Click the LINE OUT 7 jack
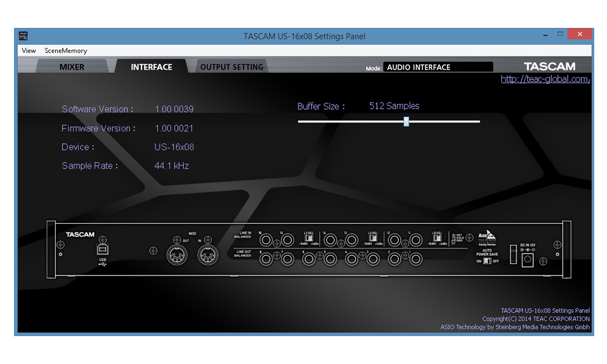The width and height of the screenshot is (607, 364). (288, 259)
